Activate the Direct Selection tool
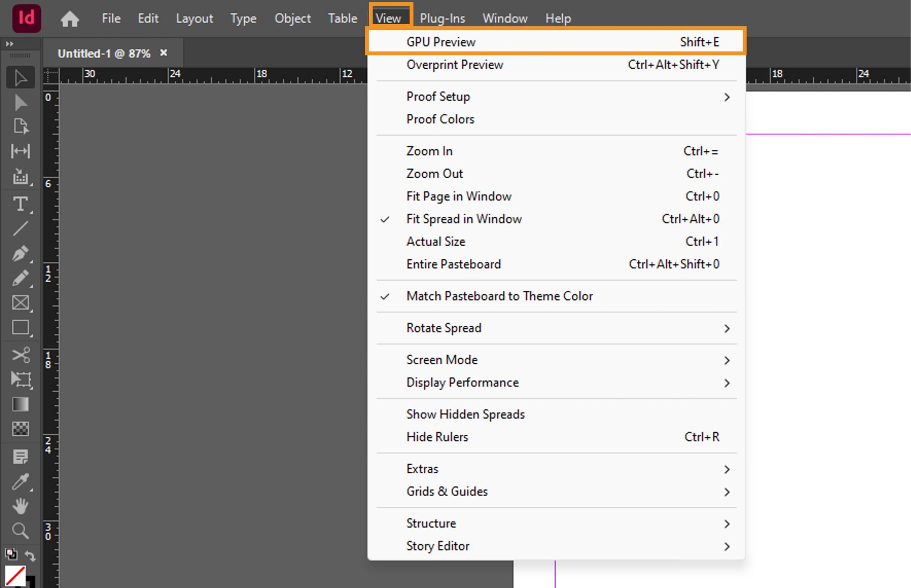This screenshot has height=588, width=911. 20,102
